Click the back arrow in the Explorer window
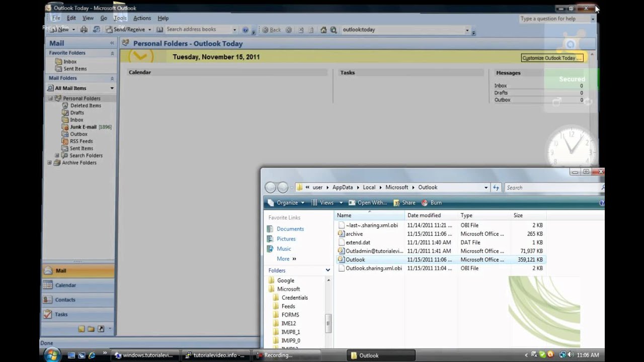644x362 pixels. (271, 188)
